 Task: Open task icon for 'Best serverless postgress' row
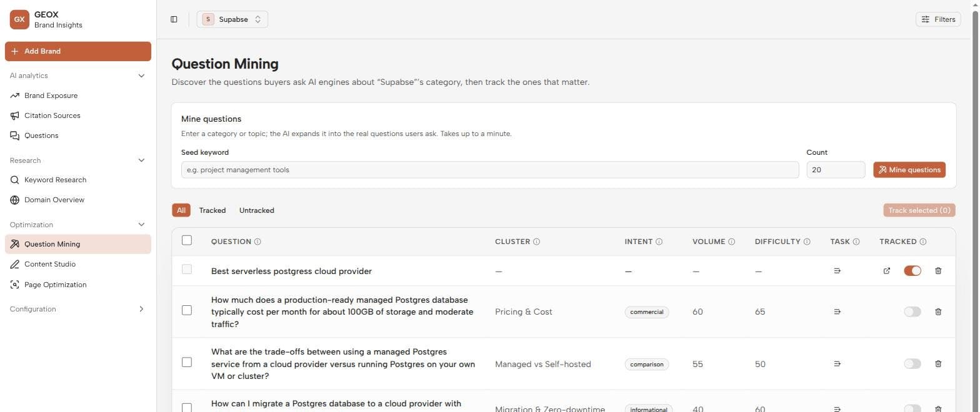point(837,271)
